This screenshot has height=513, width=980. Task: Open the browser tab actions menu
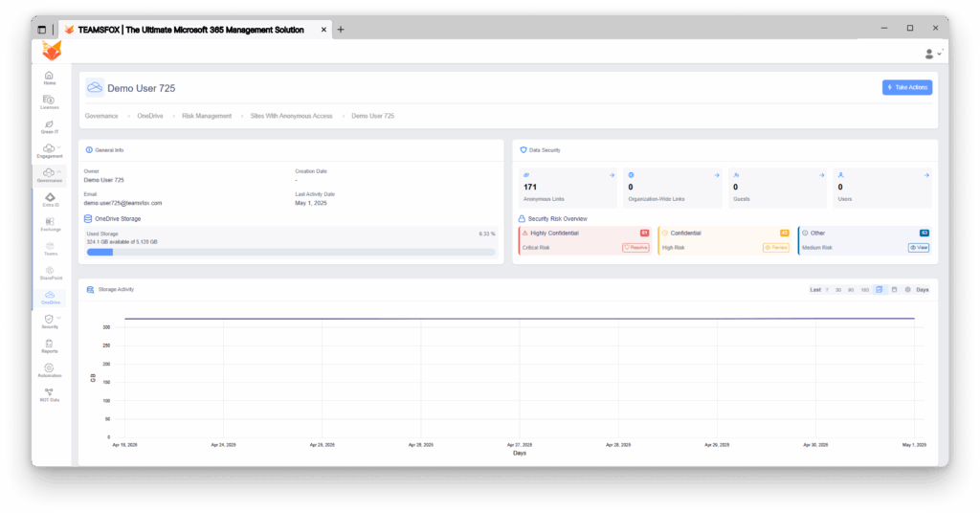tap(42, 30)
